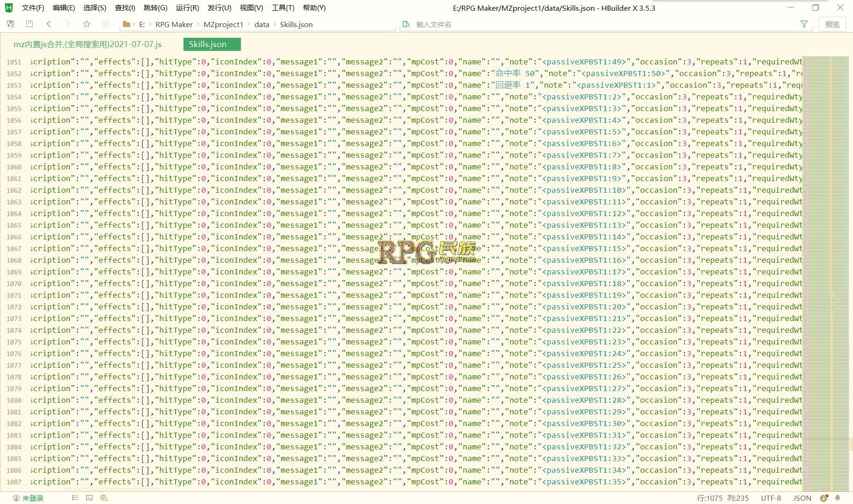Click the update indicator with red dot
Viewport: 853px width, 504px height.
tap(825, 498)
